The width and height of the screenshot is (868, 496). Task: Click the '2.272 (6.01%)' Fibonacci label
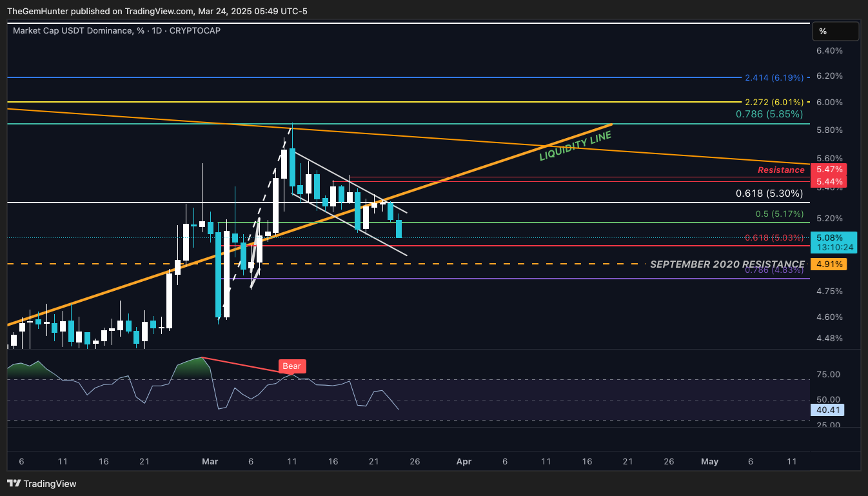[774, 102]
